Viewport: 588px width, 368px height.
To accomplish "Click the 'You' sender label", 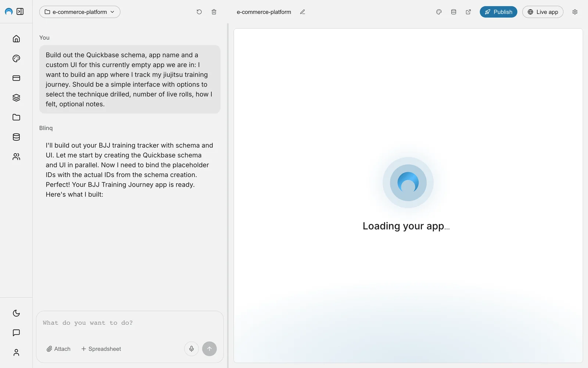I will pyautogui.click(x=44, y=38).
